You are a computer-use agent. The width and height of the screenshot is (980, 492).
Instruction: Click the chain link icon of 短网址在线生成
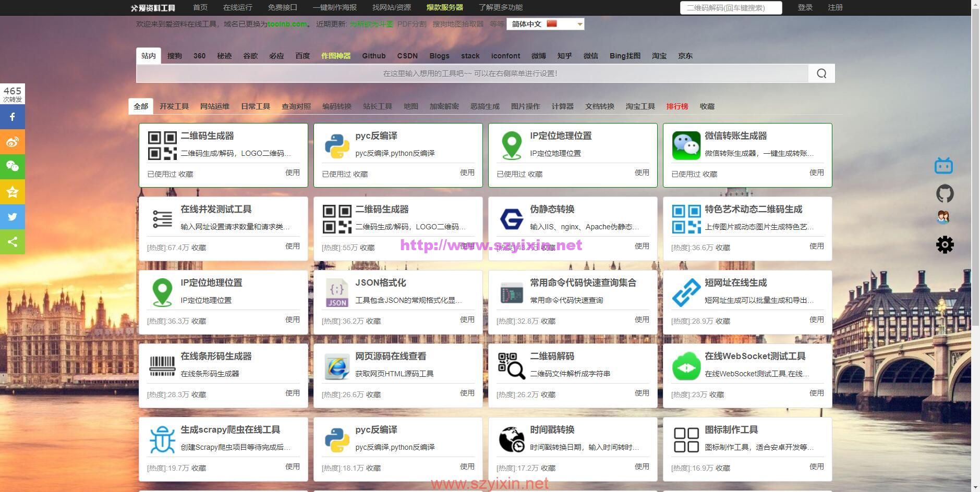pyautogui.click(x=686, y=292)
